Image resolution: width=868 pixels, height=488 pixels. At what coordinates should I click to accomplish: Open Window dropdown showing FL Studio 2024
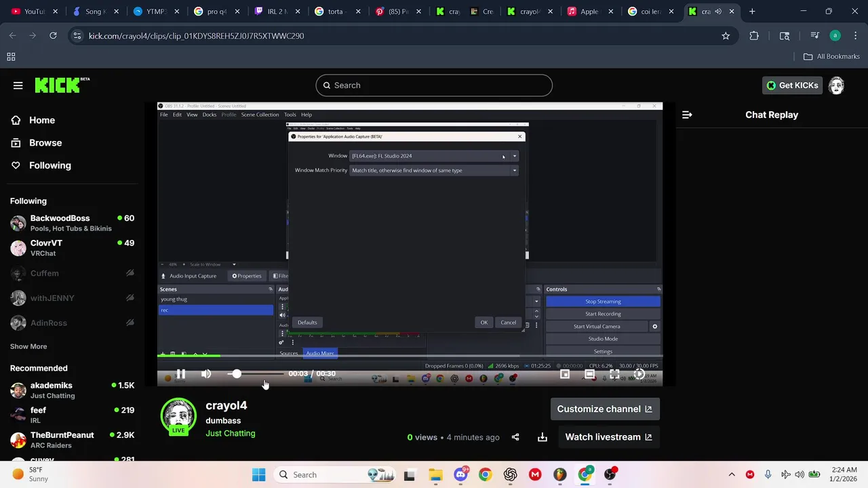click(434, 156)
